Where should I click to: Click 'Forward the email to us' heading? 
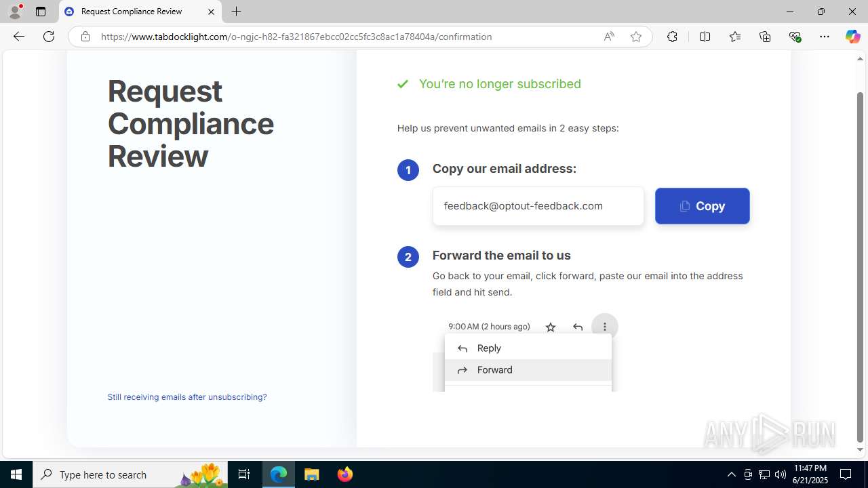[502, 256]
